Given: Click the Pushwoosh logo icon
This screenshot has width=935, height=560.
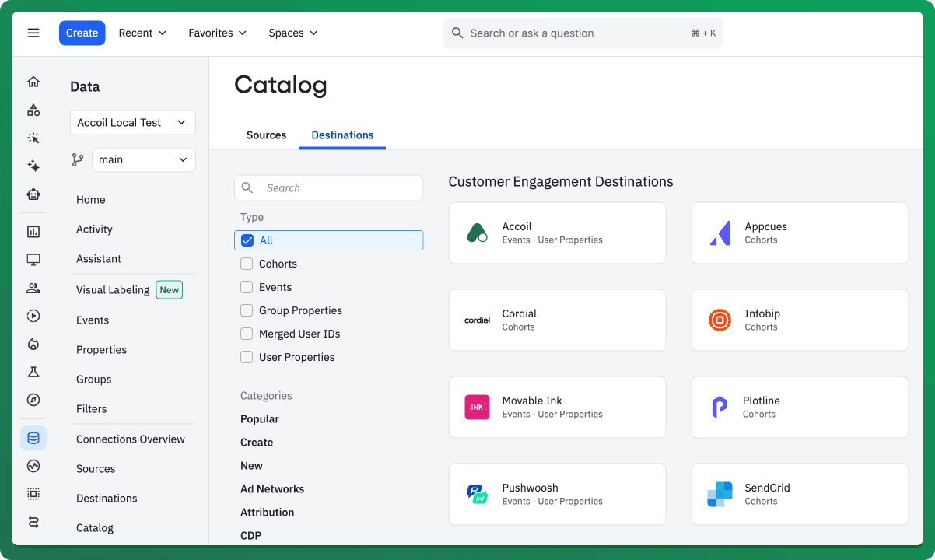Looking at the screenshot, I should [x=477, y=494].
